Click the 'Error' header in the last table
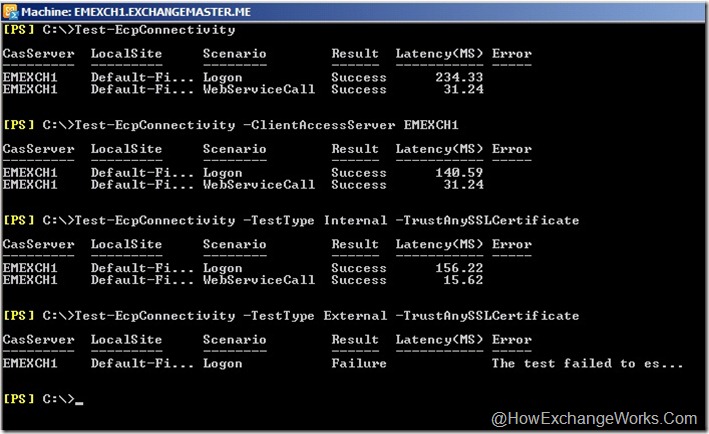Viewport: 709px width, 434px height. click(x=511, y=339)
